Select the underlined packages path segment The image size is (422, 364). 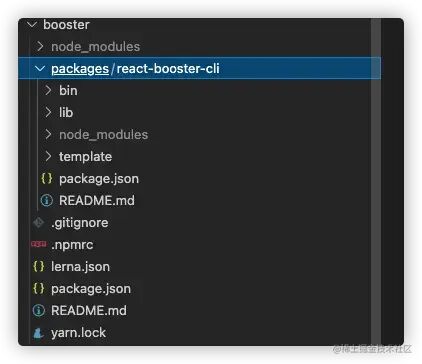(x=80, y=69)
